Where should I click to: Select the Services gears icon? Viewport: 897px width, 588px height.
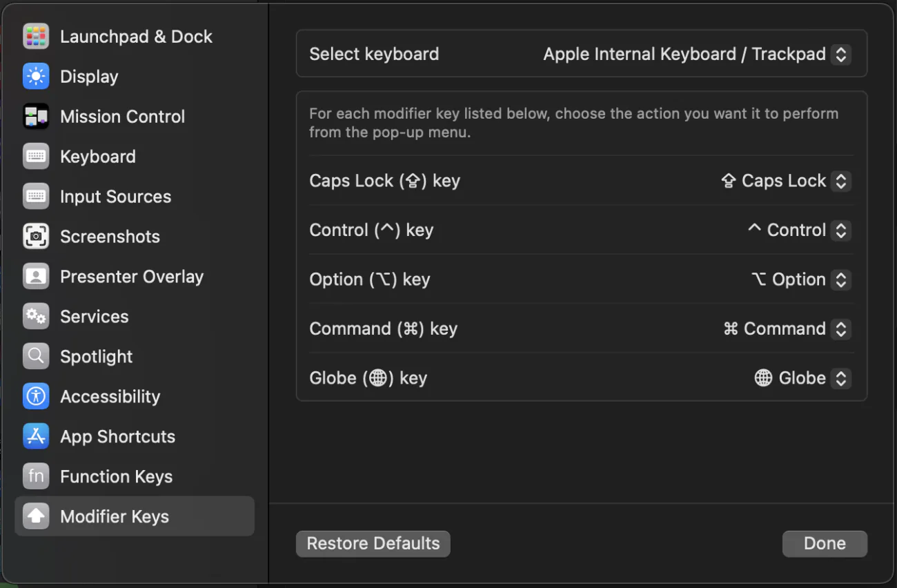(x=36, y=317)
